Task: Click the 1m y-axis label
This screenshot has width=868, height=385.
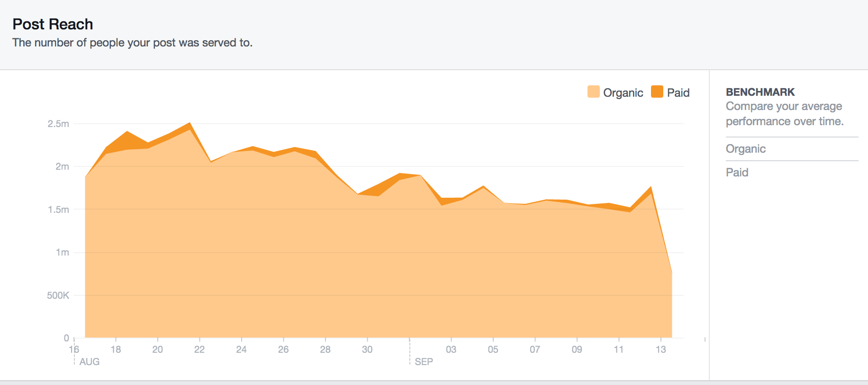Action: click(x=62, y=252)
